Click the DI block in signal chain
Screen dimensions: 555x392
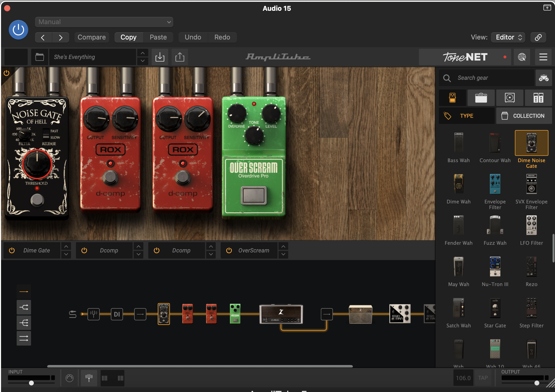click(x=117, y=314)
